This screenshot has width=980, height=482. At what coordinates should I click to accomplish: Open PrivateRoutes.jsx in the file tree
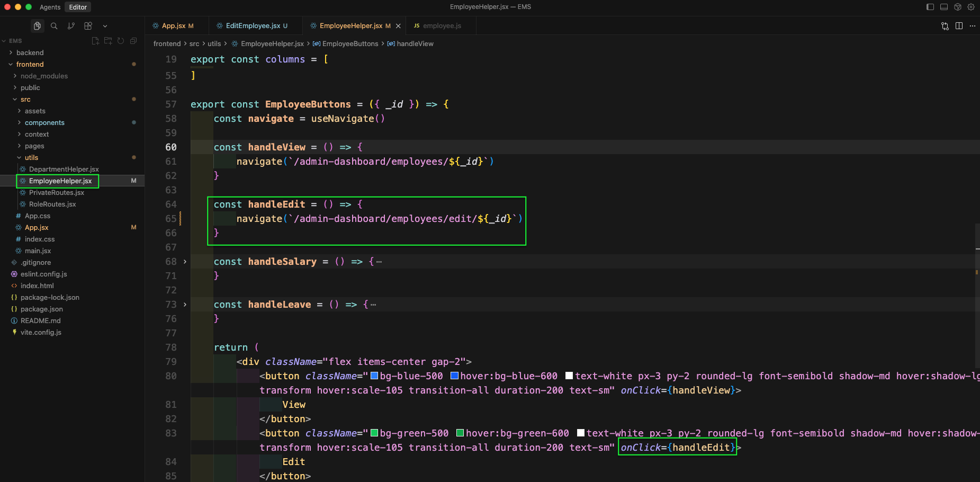pyautogui.click(x=72, y=193)
